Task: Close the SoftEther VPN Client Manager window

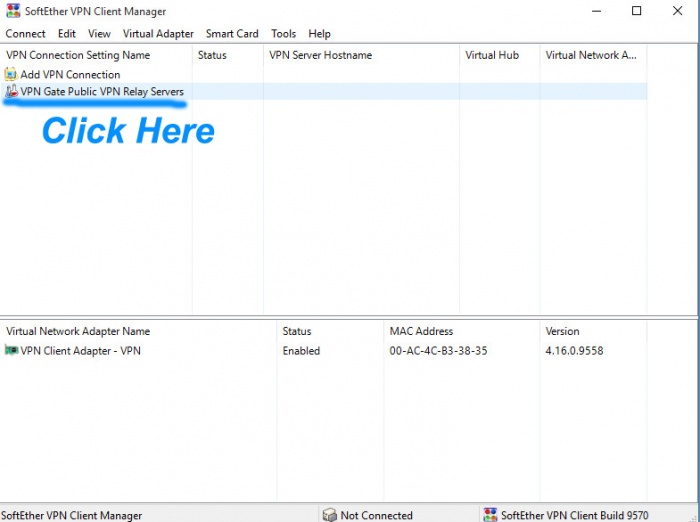Action: pos(677,11)
